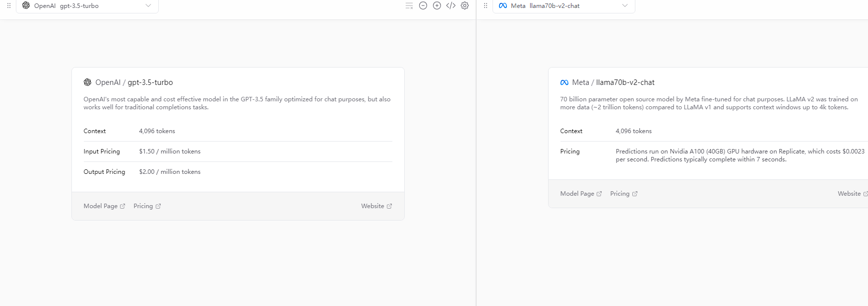The image size is (868, 306).
Task: Click external-link icon next to llama70b Model Page
Action: tap(599, 194)
